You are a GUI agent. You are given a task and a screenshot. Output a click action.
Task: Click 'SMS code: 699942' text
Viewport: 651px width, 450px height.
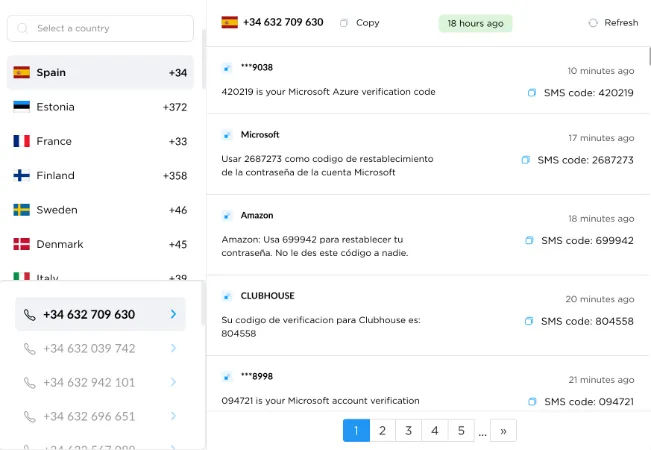click(x=587, y=240)
